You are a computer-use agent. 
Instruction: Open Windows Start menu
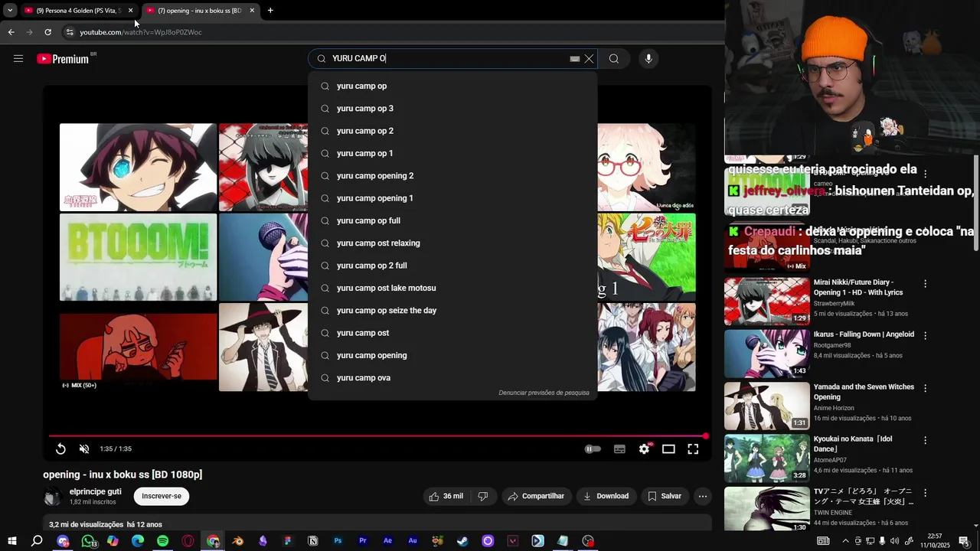point(11,541)
